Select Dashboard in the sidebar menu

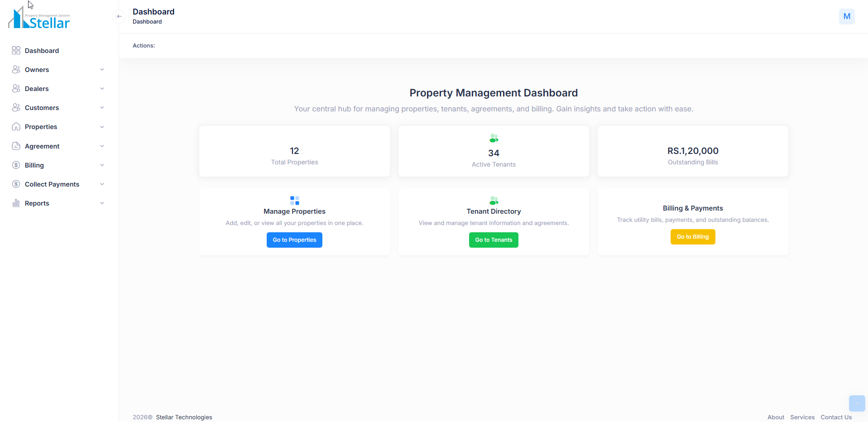(42, 51)
